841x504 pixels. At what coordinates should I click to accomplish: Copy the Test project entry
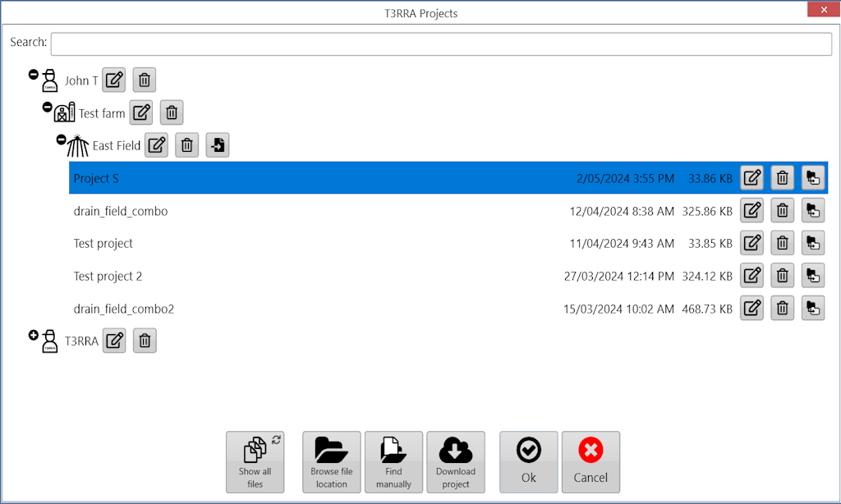coord(813,243)
